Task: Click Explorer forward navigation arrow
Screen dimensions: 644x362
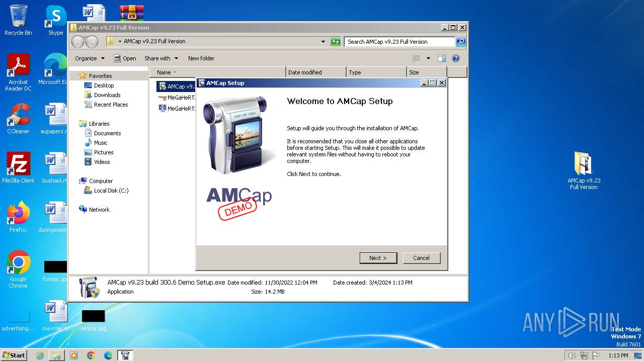Action: 92,42
